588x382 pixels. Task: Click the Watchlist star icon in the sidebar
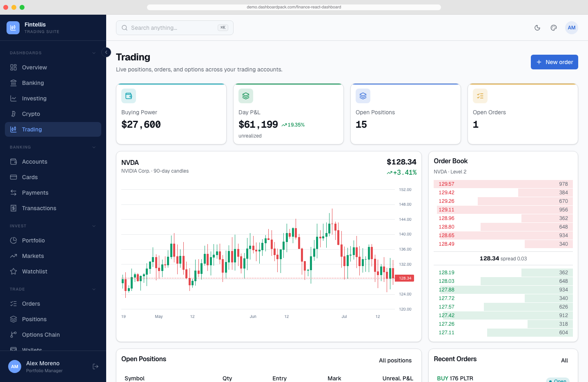pyautogui.click(x=13, y=271)
